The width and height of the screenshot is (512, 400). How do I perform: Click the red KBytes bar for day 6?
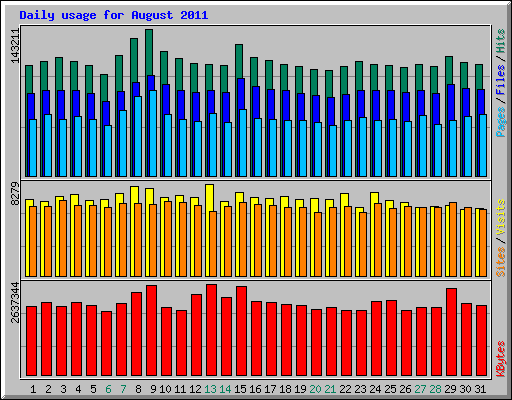point(106,343)
